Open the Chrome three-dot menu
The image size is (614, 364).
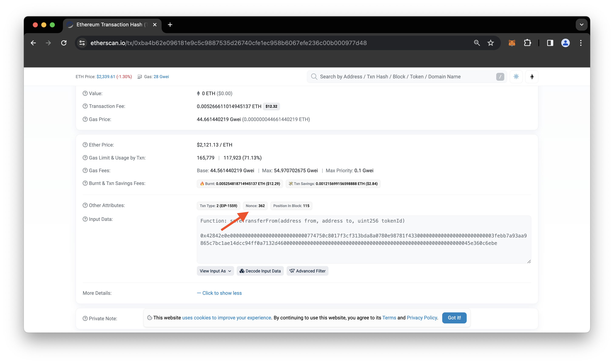pyautogui.click(x=581, y=43)
